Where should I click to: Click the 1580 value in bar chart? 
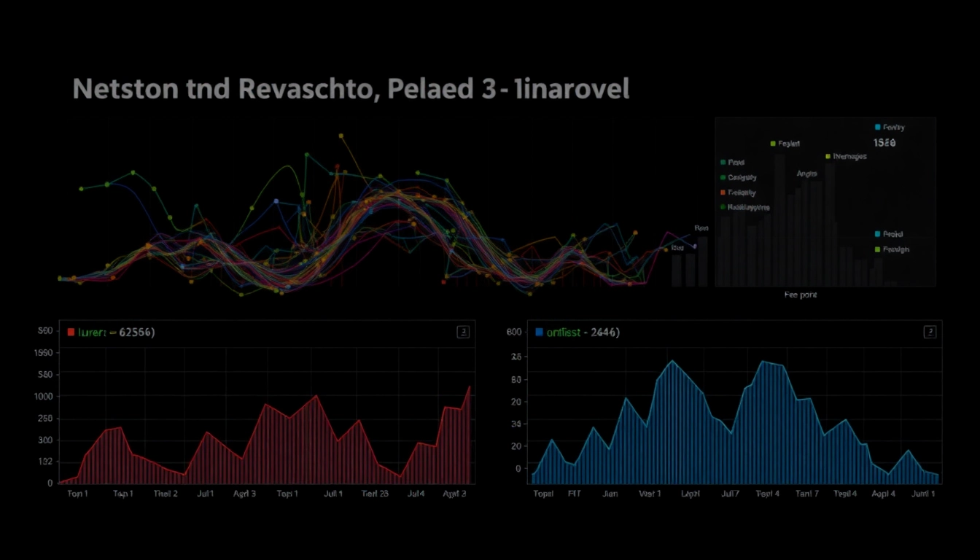click(x=884, y=143)
